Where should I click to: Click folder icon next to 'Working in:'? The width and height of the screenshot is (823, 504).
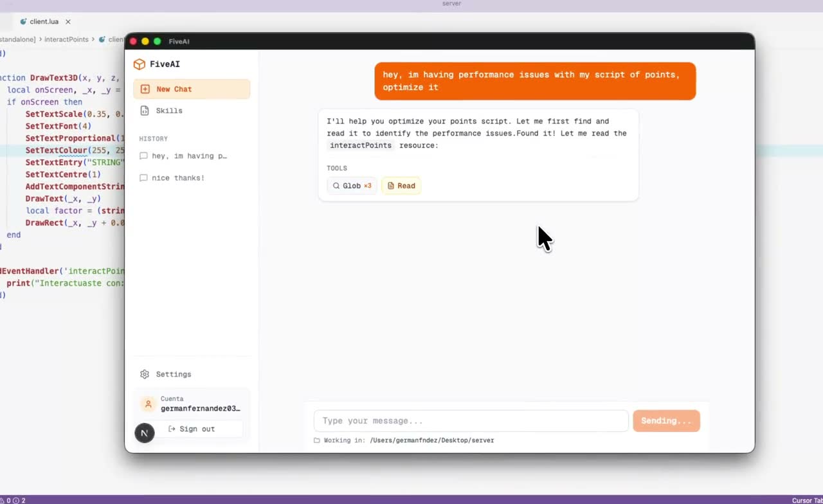(316, 440)
